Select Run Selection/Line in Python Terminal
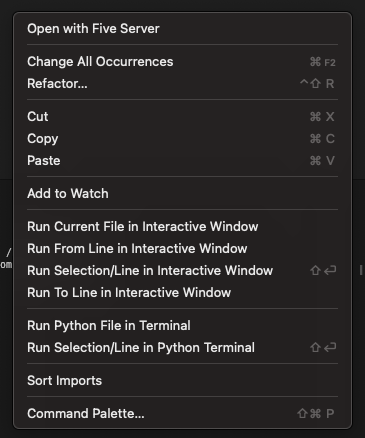The width and height of the screenshot is (365, 438). (182, 348)
